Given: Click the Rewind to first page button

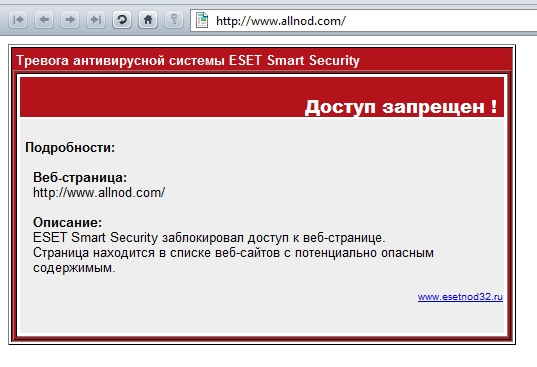Looking at the screenshot, I should pos(18,20).
